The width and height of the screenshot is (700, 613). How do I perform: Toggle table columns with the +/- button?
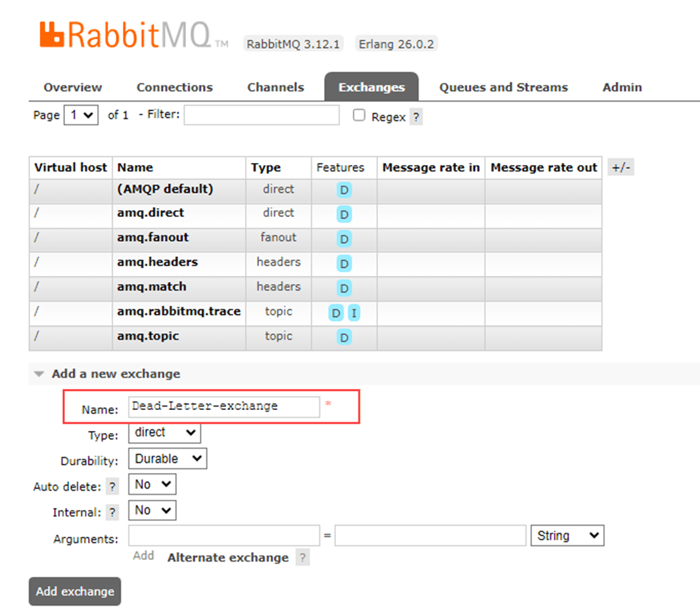621,168
